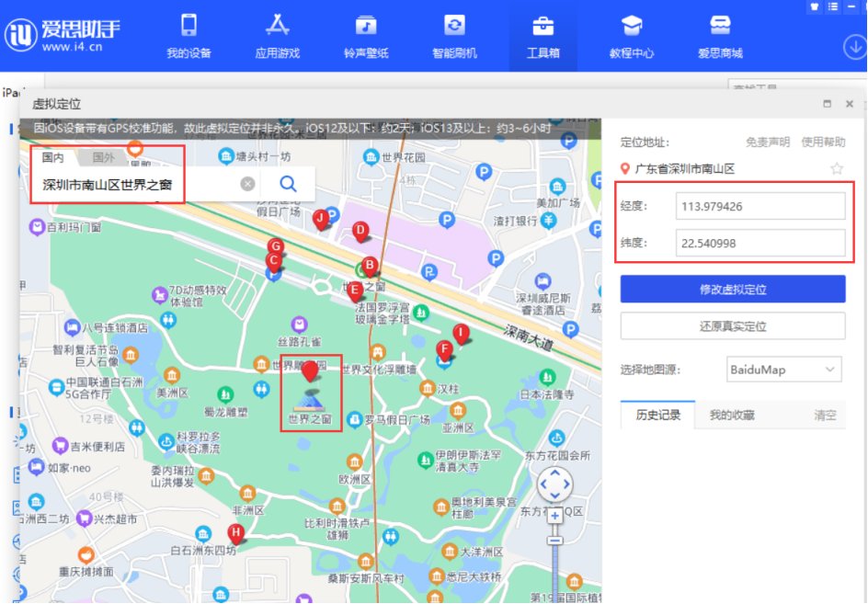This screenshot has width=868, height=604.
Task: Click the 八号连锁酒店 hotel icon
Action: point(72,328)
